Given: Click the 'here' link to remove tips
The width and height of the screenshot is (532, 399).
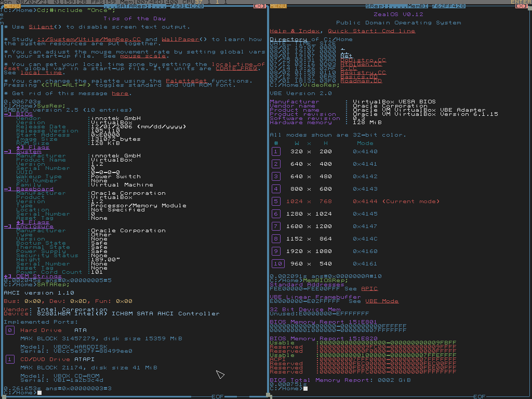Looking at the screenshot, I should tap(120, 94).
